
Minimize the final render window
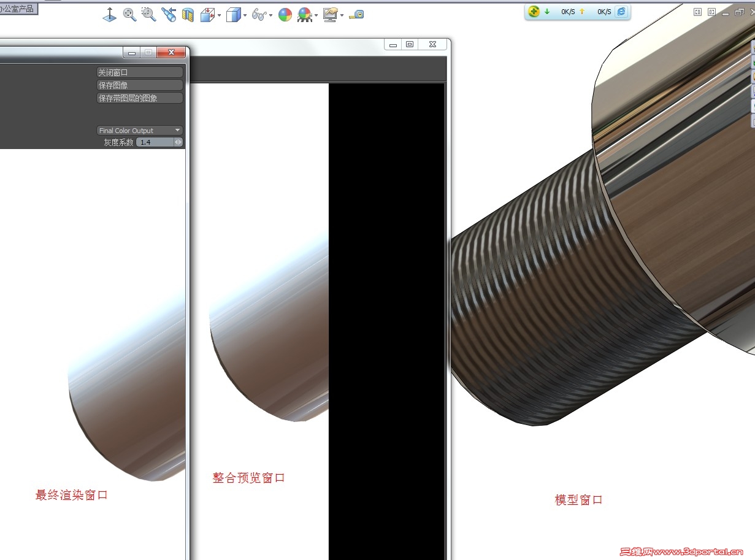(131, 53)
